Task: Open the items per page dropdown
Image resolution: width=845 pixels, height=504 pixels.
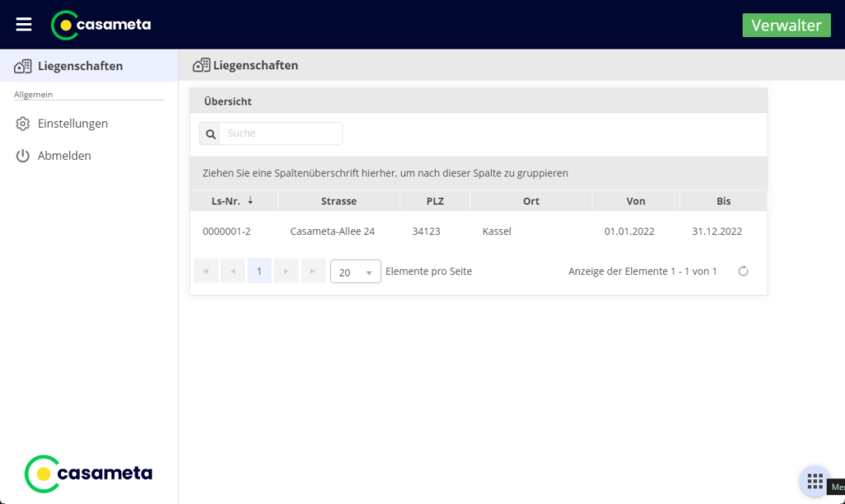Action: click(356, 271)
